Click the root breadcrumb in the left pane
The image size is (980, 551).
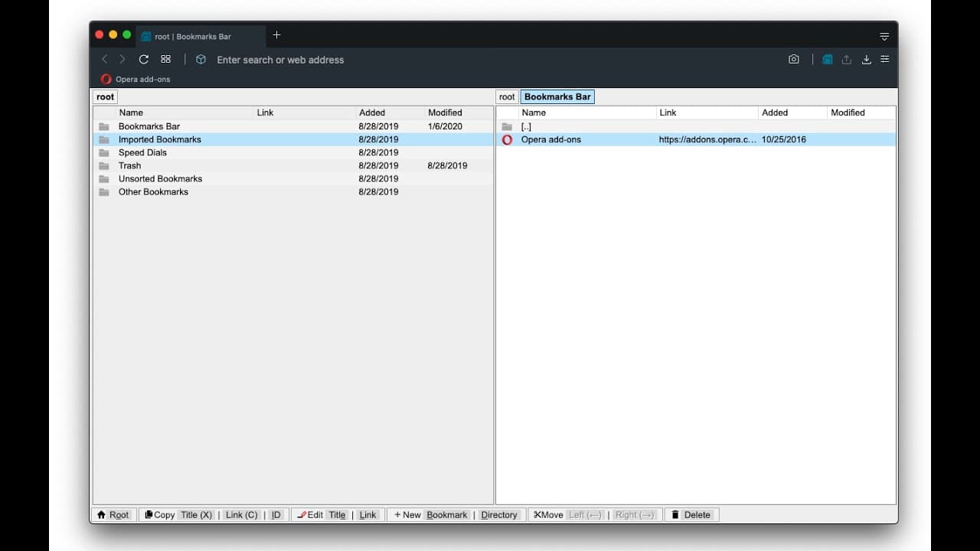coord(106,96)
